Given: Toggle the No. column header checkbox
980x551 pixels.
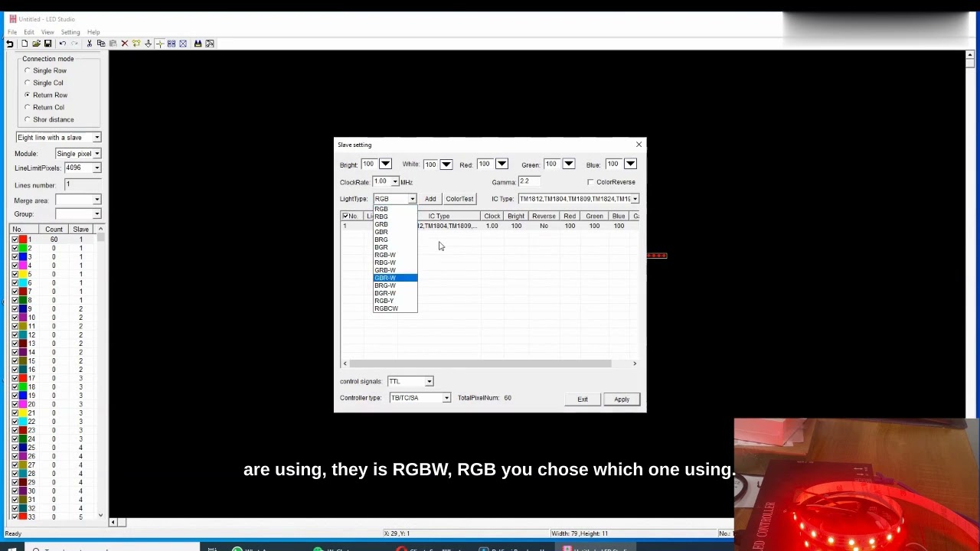Looking at the screenshot, I should click(x=345, y=216).
